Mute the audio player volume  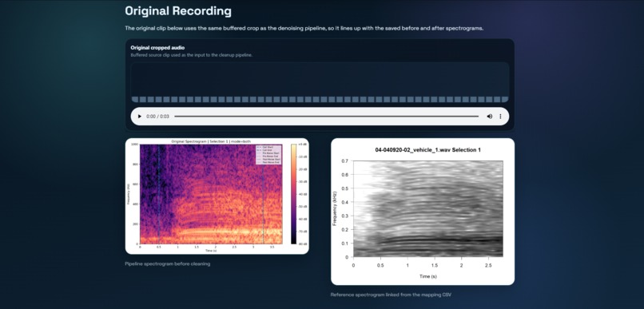pos(490,117)
